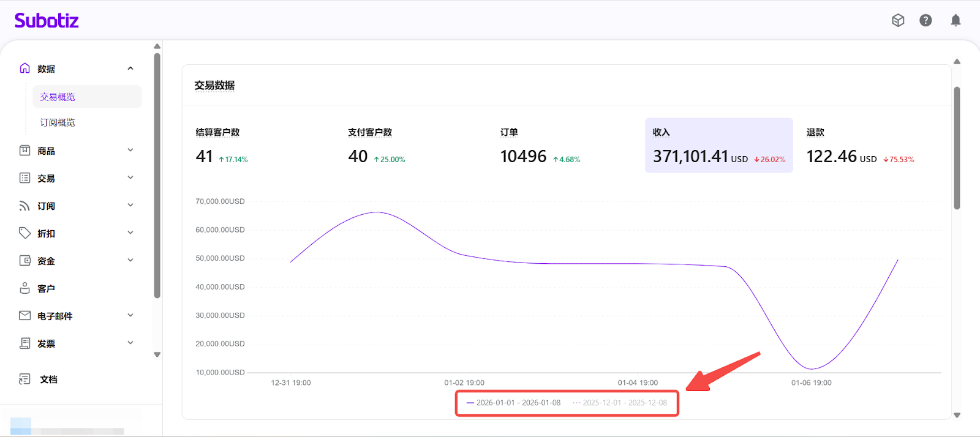Toggle the 2025-12-01 - 2025-12-08 legend series
The height and width of the screenshot is (437, 980).
click(x=620, y=403)
